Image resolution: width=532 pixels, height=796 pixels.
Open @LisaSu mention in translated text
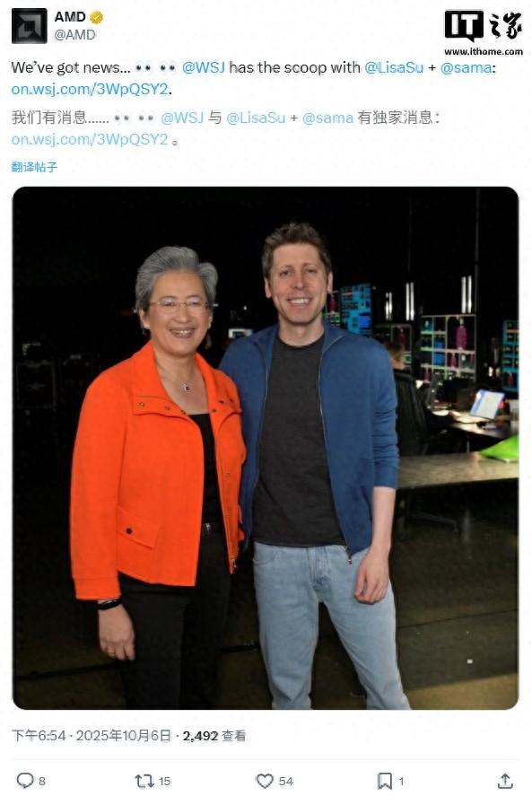click(x=256, y=118)
